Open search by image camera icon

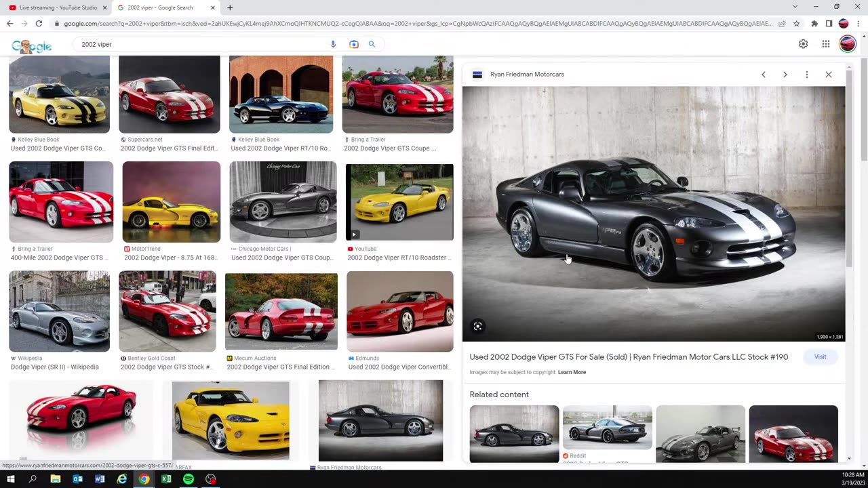click(353, 44)
